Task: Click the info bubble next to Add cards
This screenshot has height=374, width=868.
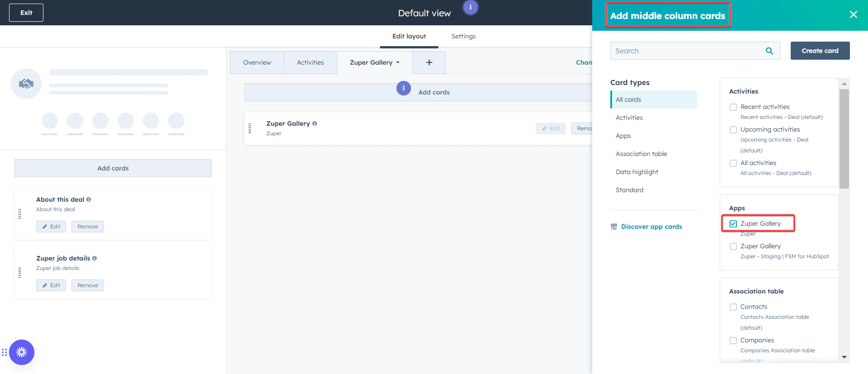Action: (404, 88)
